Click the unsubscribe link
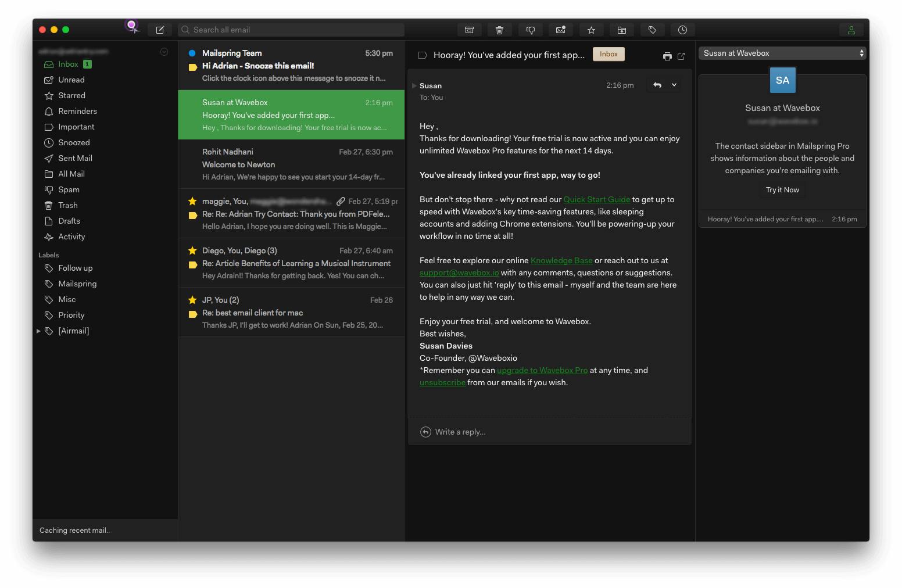This screenshot has width=902, height=588. (x=442, y=382)
